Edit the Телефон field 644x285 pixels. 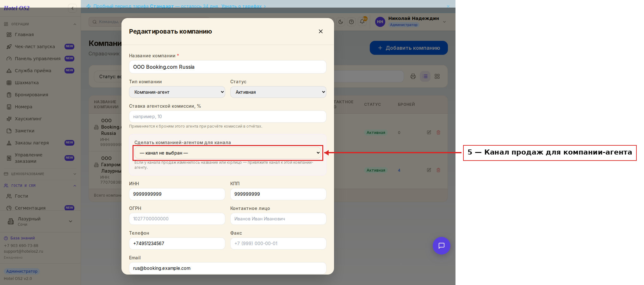coord(177,244)
